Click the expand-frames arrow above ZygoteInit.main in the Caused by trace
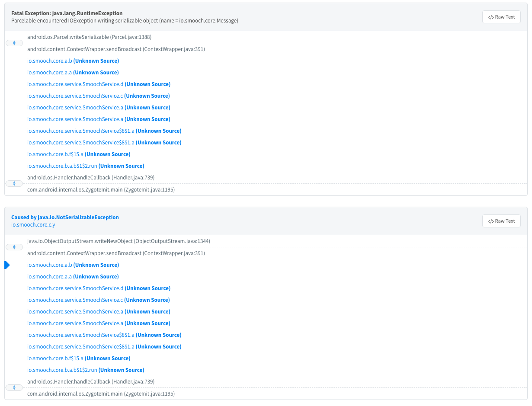532x406 pixels. (x=14, y=387)
